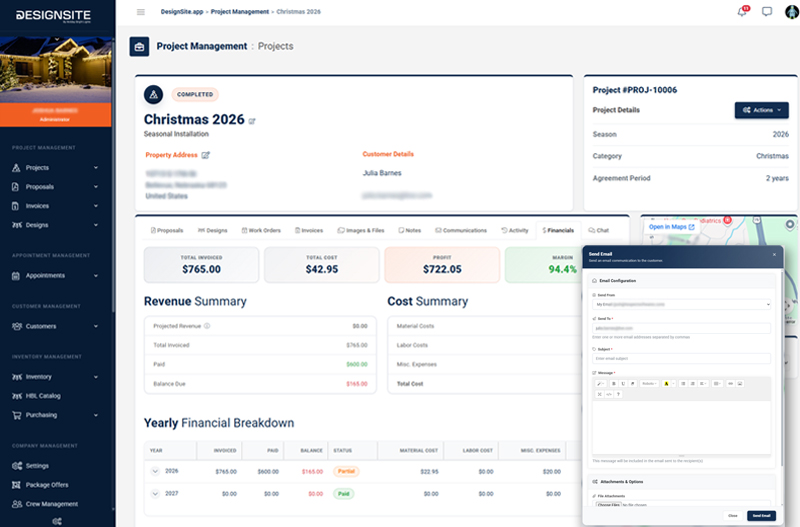800x527 pixels.
Task: Switch to the Invoices tab
Action: pyautogui.click(x=309, y=231)
